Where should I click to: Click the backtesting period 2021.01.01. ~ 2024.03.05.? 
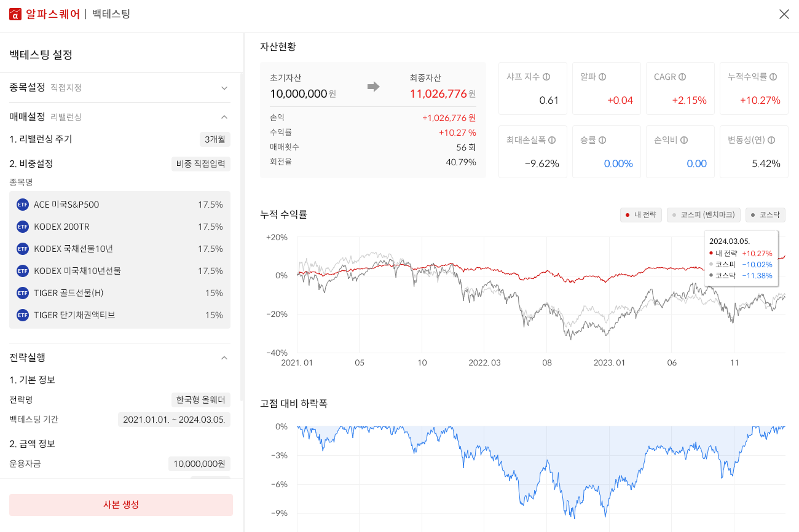pos(174,420)
